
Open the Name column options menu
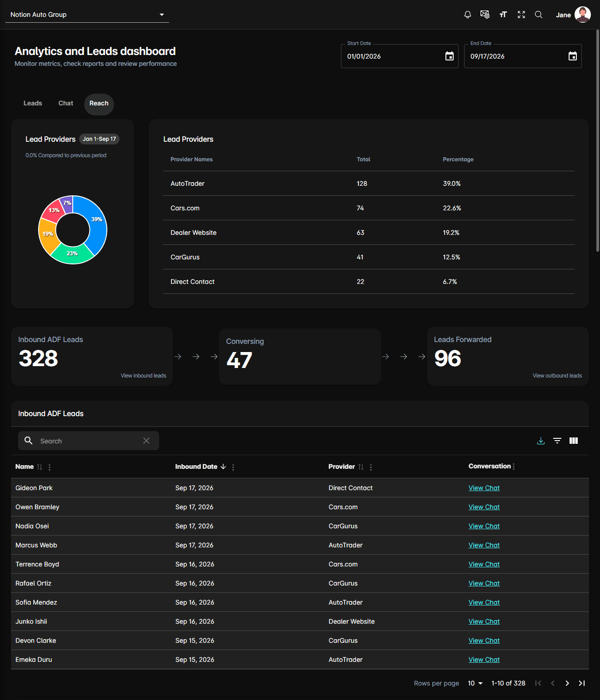pyautogui.click(x=50, y=467)
